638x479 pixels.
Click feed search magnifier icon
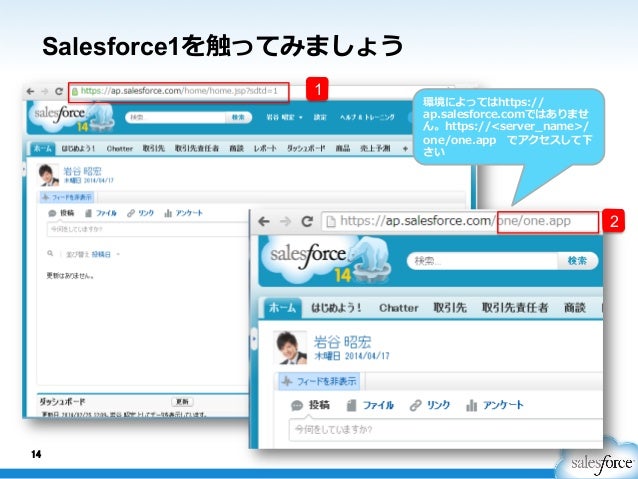point(50,254)
